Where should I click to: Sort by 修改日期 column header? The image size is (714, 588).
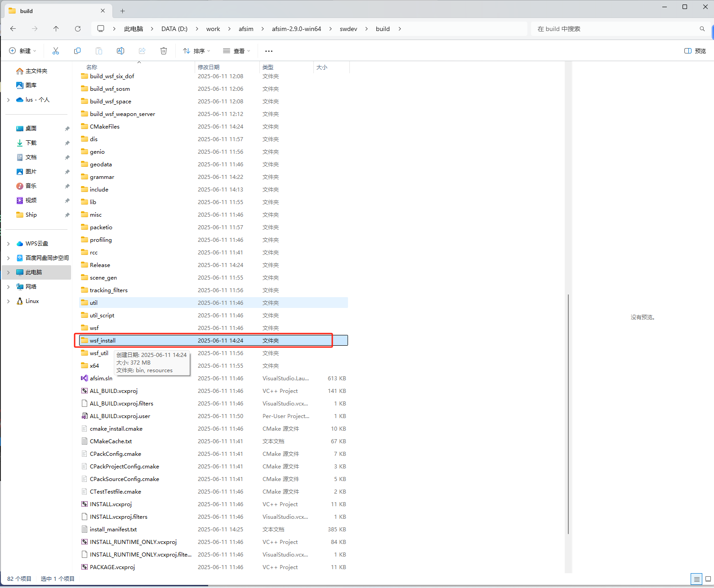point(209,67)
